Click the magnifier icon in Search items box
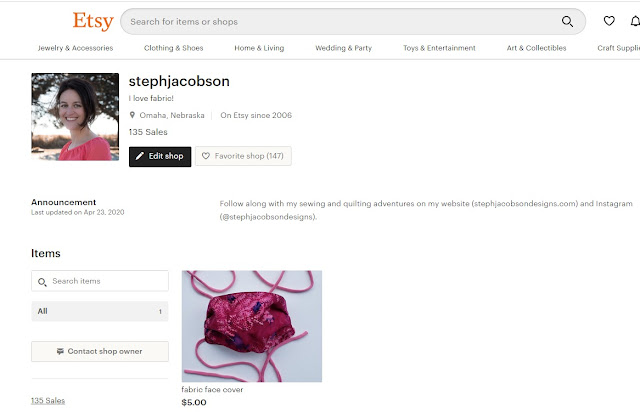The image size is (640, 412). (x=42, y=282)
